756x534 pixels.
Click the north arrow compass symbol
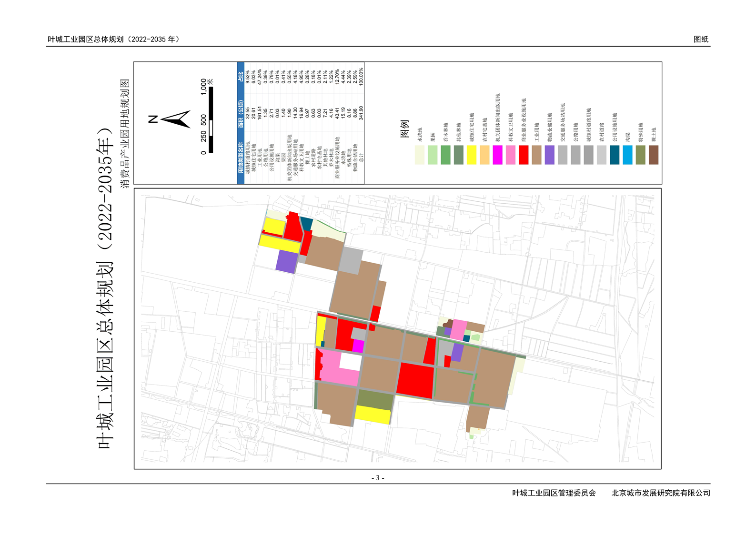click(175, 119)
